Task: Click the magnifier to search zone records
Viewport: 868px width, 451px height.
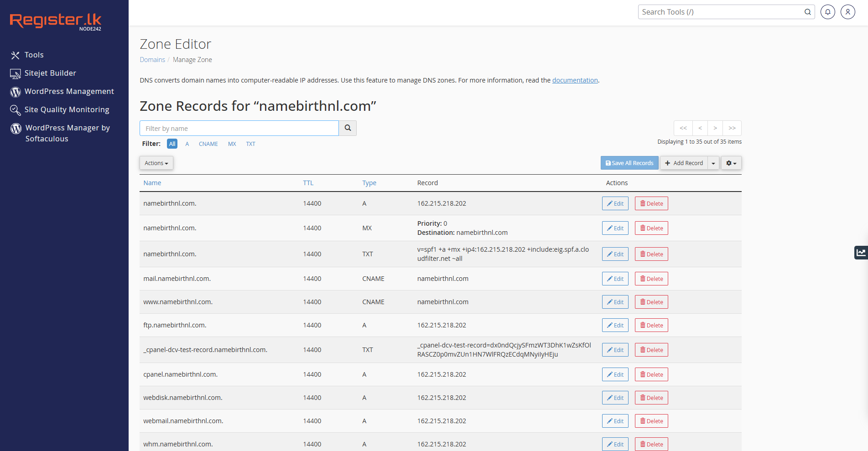Action: click(x=348, y=128)
